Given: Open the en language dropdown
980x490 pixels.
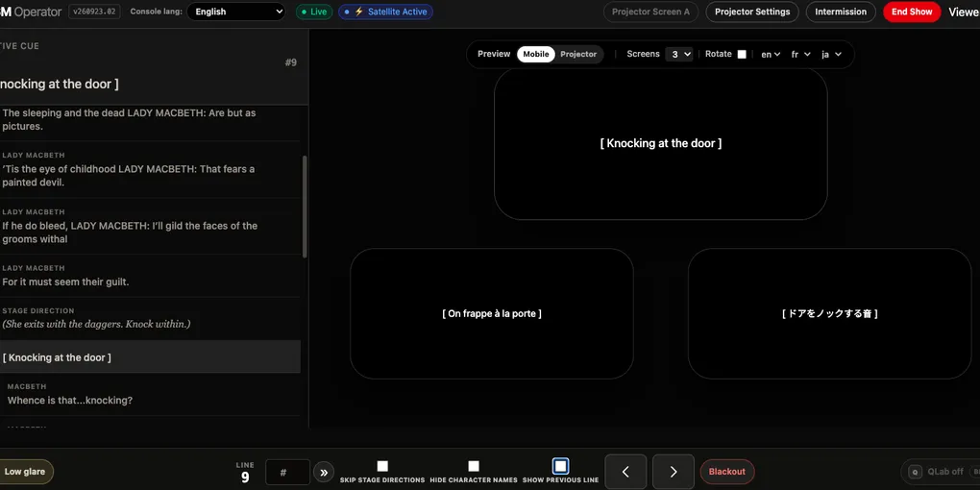Looking at the screenshot, I should click(771, 55).
